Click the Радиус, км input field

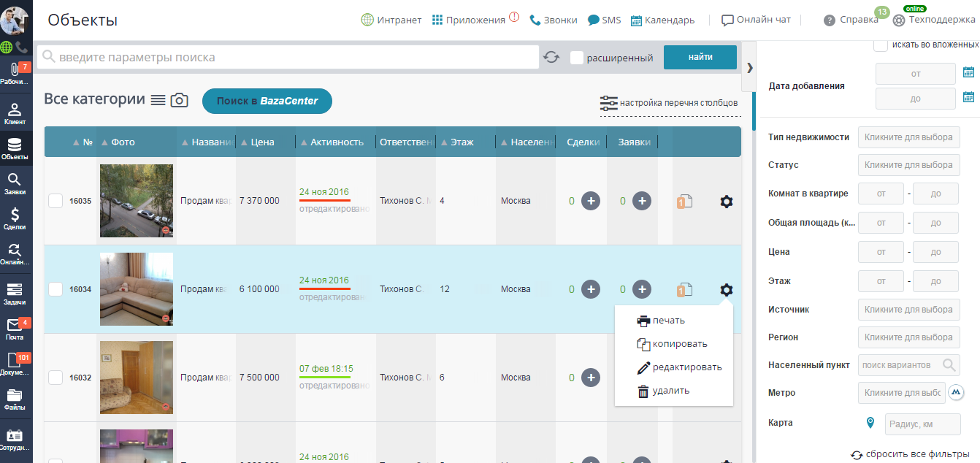(922, 424)
